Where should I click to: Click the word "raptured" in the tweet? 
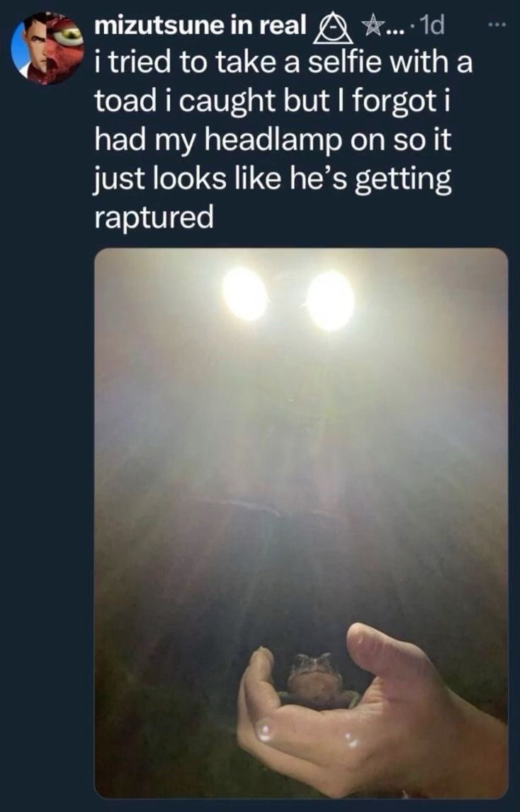pyautogui.click(x=154, y=219)
